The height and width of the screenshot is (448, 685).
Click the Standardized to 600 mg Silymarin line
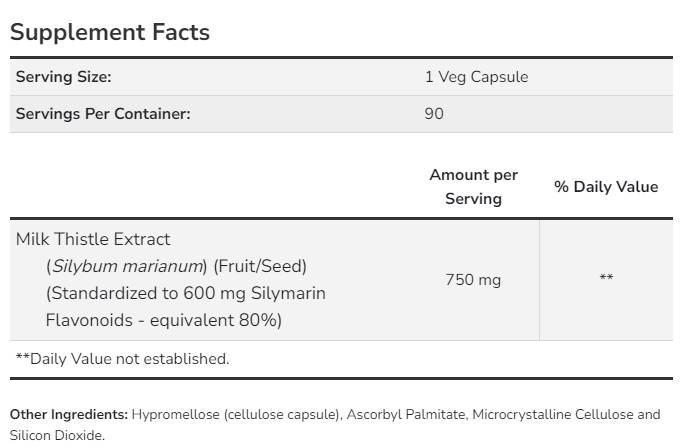186,294
